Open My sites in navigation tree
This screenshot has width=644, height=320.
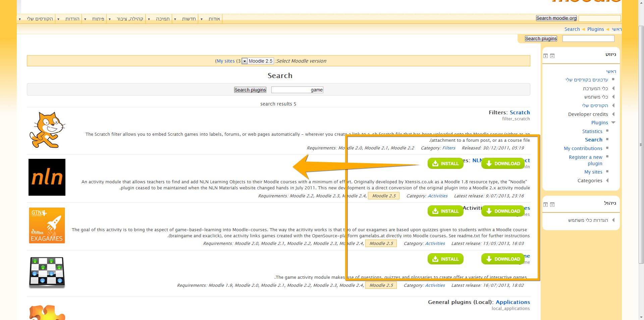[x=593, y=172]
